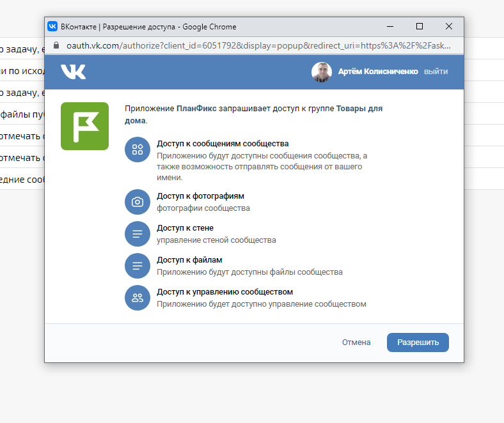Screen dimensions: 504x423
Task: Click the Отмена cancel button
Action: click(356, 342)
